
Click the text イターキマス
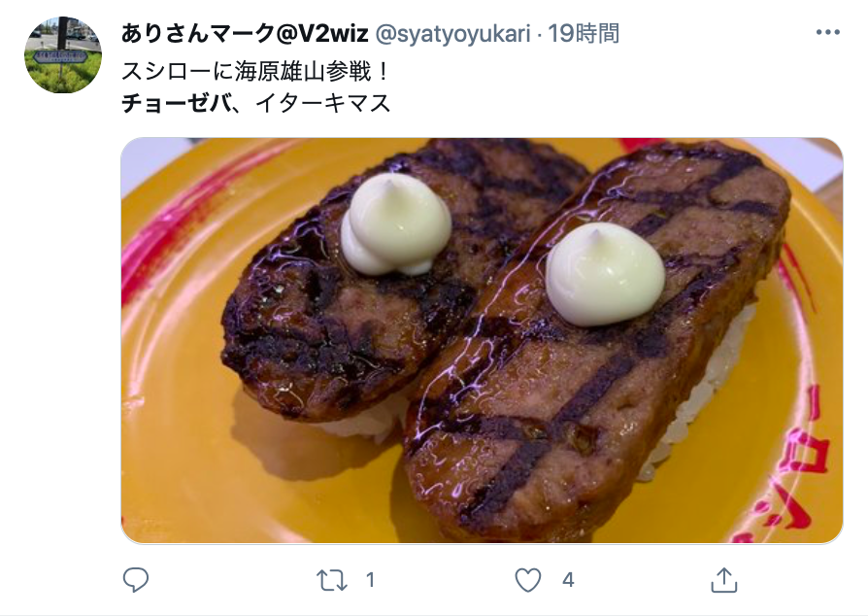coord(323,104)
